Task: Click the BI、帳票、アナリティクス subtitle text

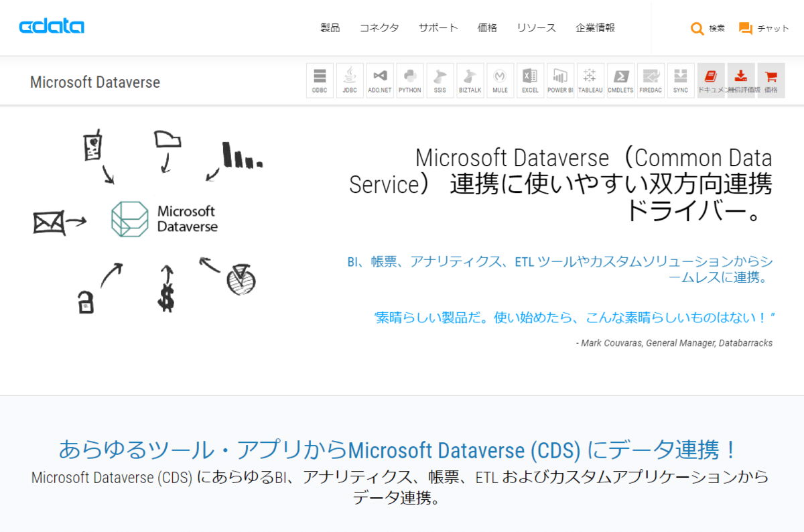Action: [x=560, y=269]
